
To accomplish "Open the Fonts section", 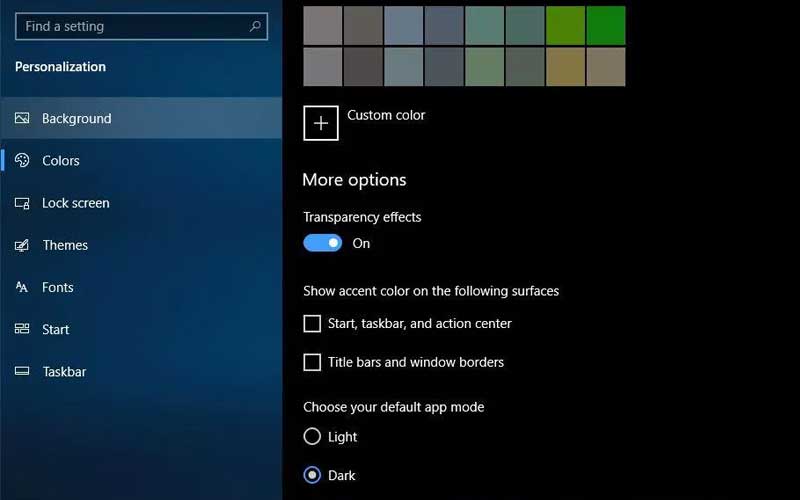I will click(x=141, y=287).
